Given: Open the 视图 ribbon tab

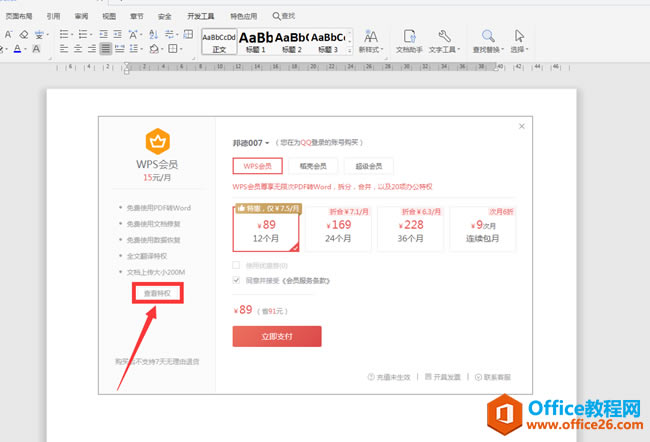Looking at the screenshot, I should 109,16.
